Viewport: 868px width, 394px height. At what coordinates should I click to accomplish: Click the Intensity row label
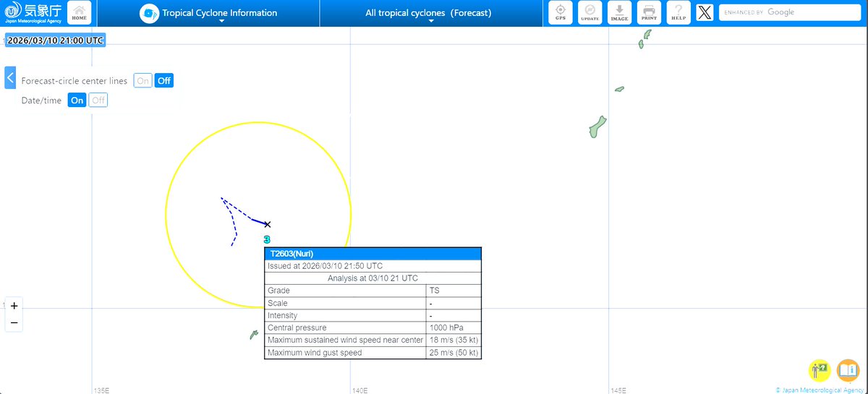[x=282, y=315]
